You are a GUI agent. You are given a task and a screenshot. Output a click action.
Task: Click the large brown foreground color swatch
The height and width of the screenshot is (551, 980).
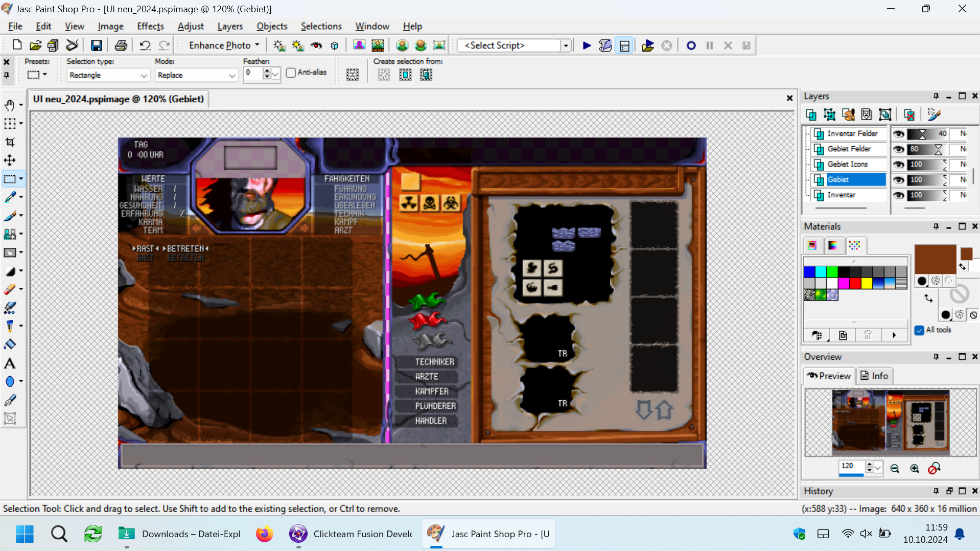(x=935, y=259)
